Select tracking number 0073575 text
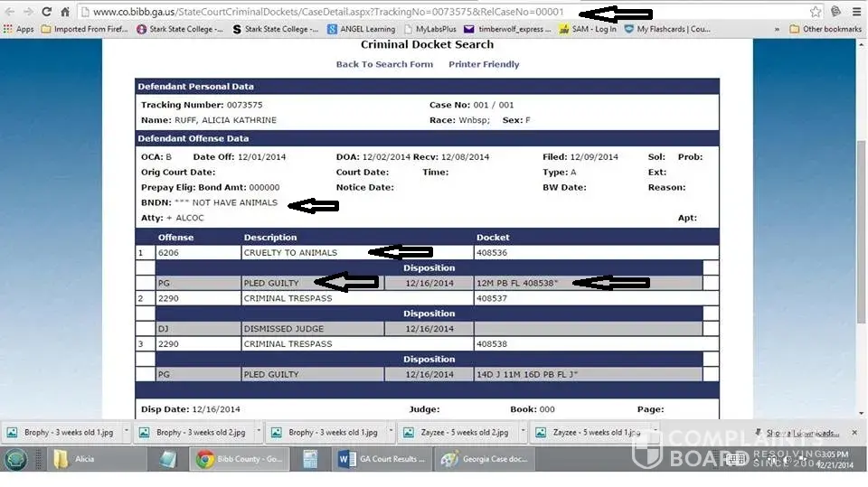 pyautogui.click(x=244, y=105)
